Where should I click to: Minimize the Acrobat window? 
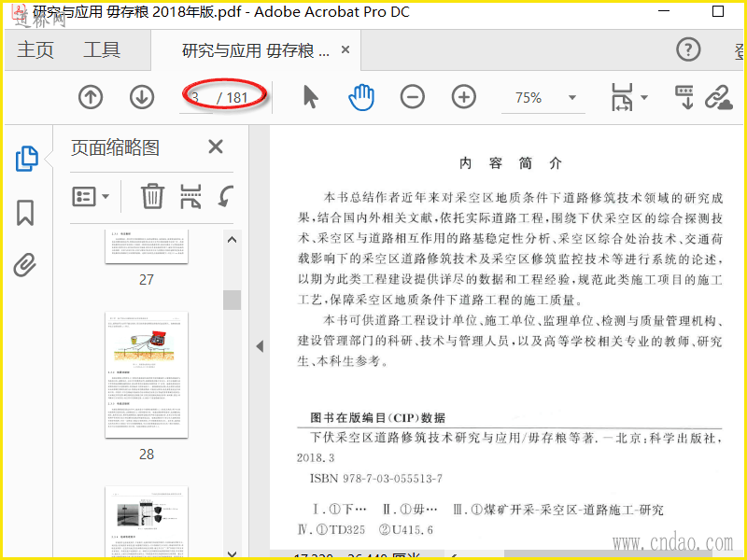[x=664, y=10]
